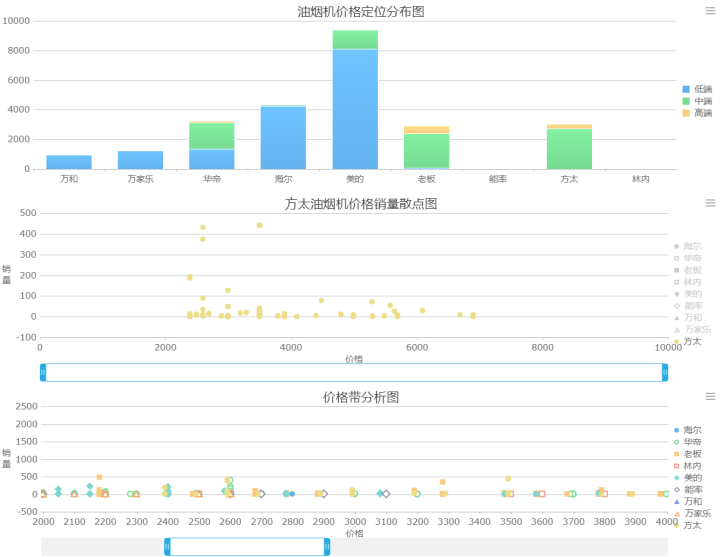Viewport: 720px width, 557px height.
Task: Hide 万和 series in 价格带分析图 legend
Action: (x=687, y=501)
